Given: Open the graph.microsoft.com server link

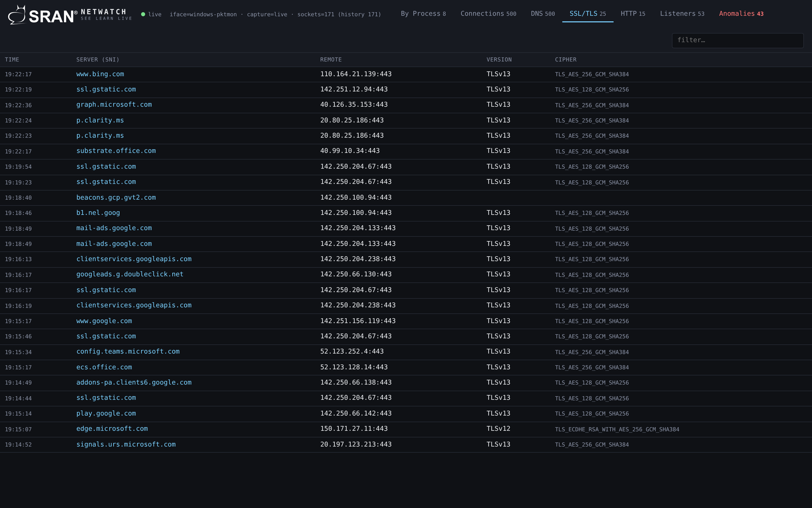Looking at the screenshot, I should (x=114, y=105).
